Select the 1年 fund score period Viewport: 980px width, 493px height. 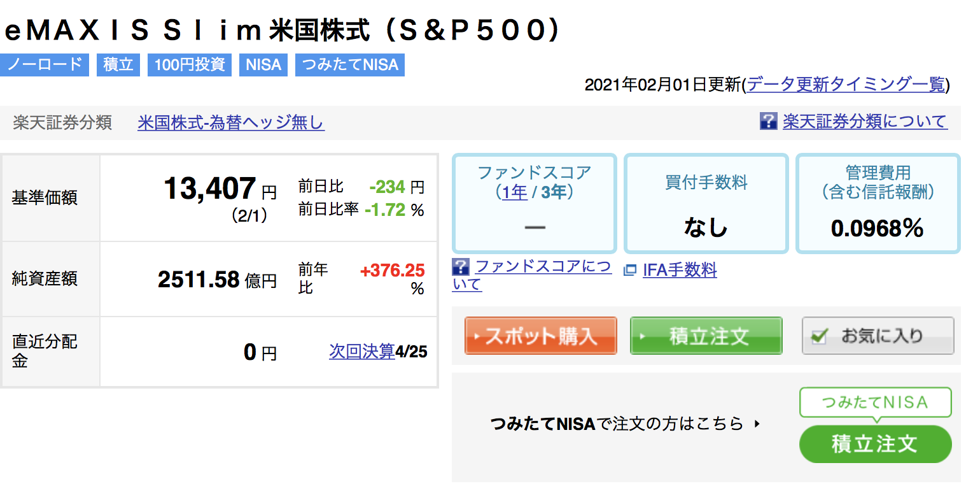point(514,192)
